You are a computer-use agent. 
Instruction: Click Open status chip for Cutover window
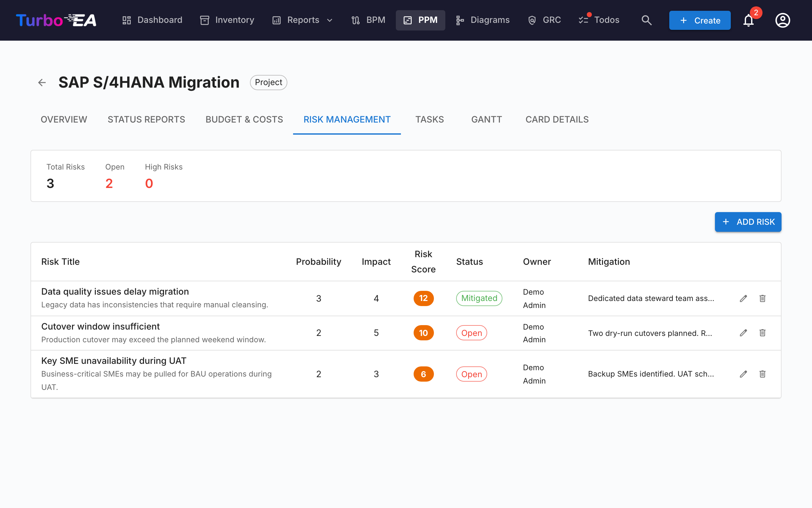click(471, 333)
